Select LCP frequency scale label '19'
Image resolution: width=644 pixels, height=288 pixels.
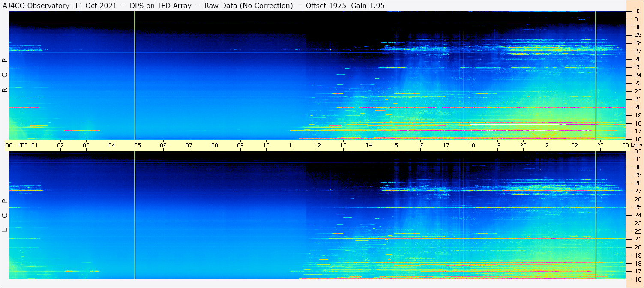(638, 255)
